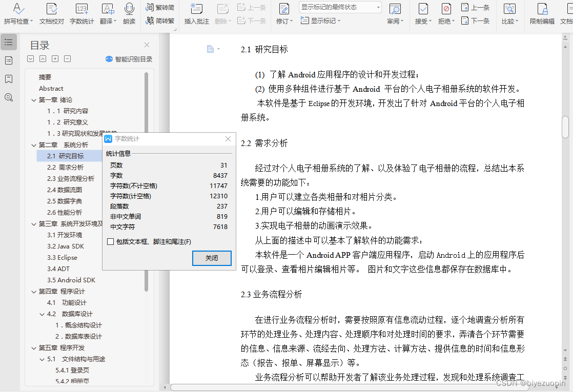Collapse the 4.2 数据库设计 tree node
Image resolution: width=573 pixels, height=392 pixels.
[x=42, y=314]
